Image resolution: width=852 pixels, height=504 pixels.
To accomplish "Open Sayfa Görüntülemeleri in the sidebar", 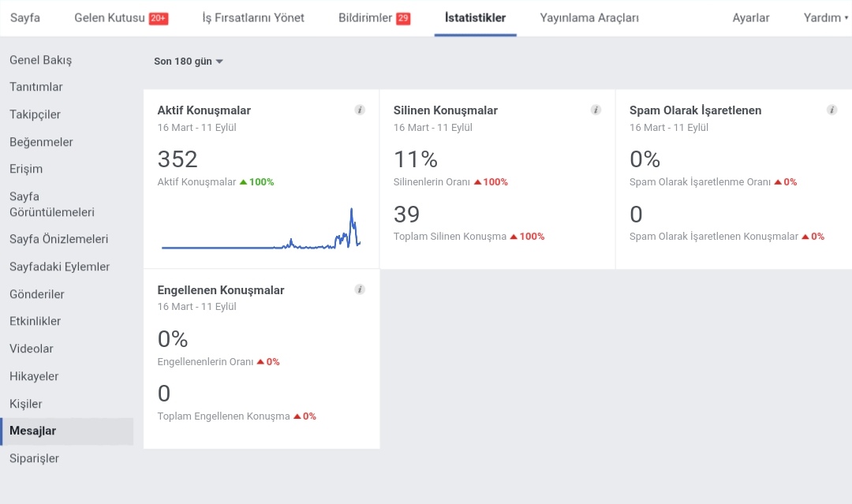I will coord(52,204).
